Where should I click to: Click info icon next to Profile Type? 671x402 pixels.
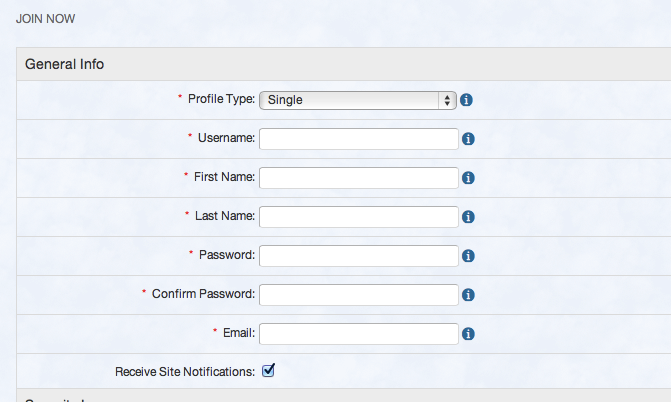coord(467,100)
